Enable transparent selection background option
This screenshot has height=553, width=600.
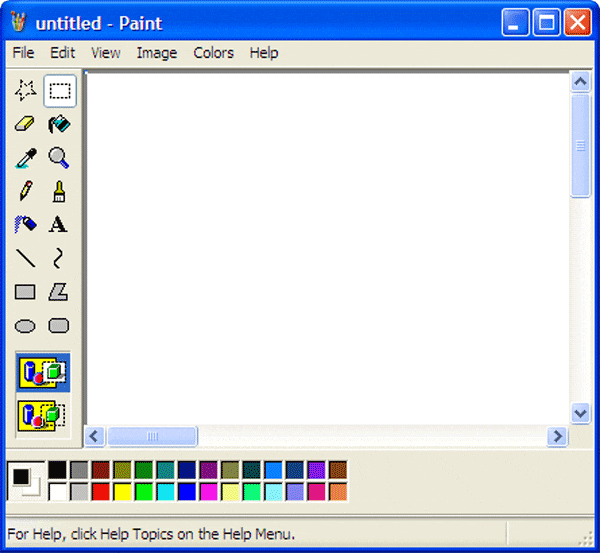(x=43, y=415)
